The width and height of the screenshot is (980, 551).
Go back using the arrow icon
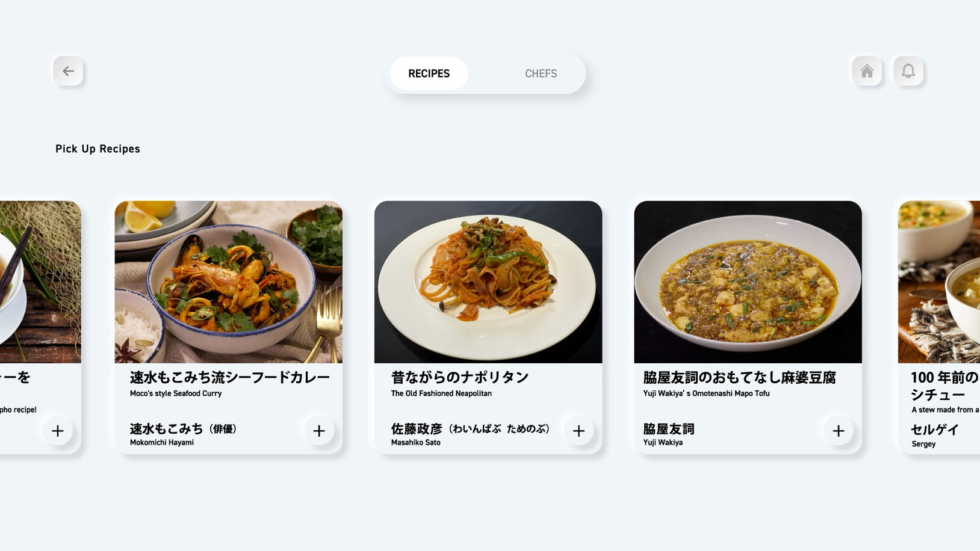tap(68, 71)
